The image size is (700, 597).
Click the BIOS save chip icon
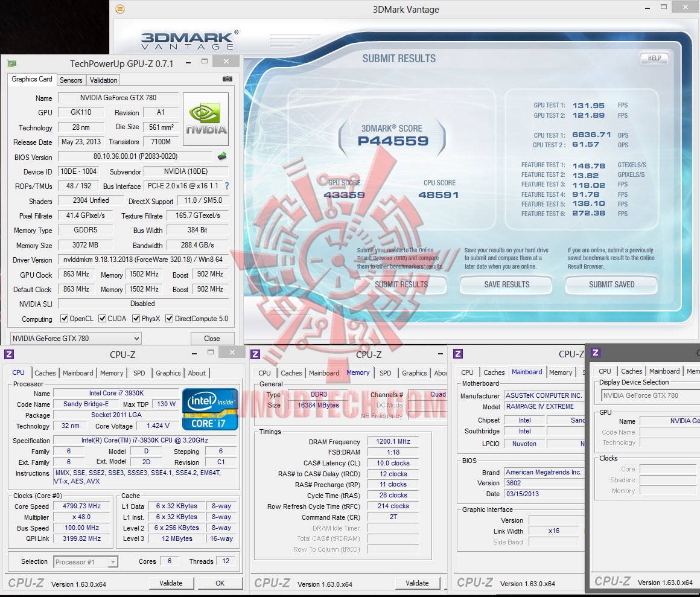222,156
